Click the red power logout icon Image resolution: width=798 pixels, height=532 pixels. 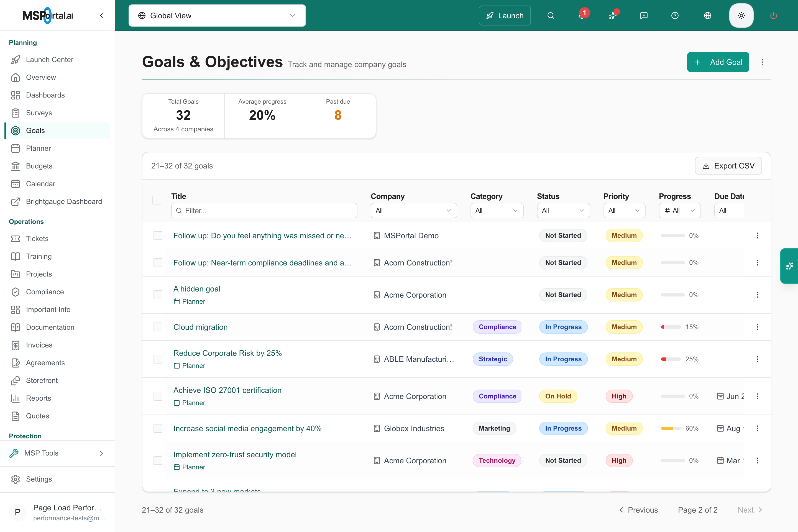pos(773,16)
